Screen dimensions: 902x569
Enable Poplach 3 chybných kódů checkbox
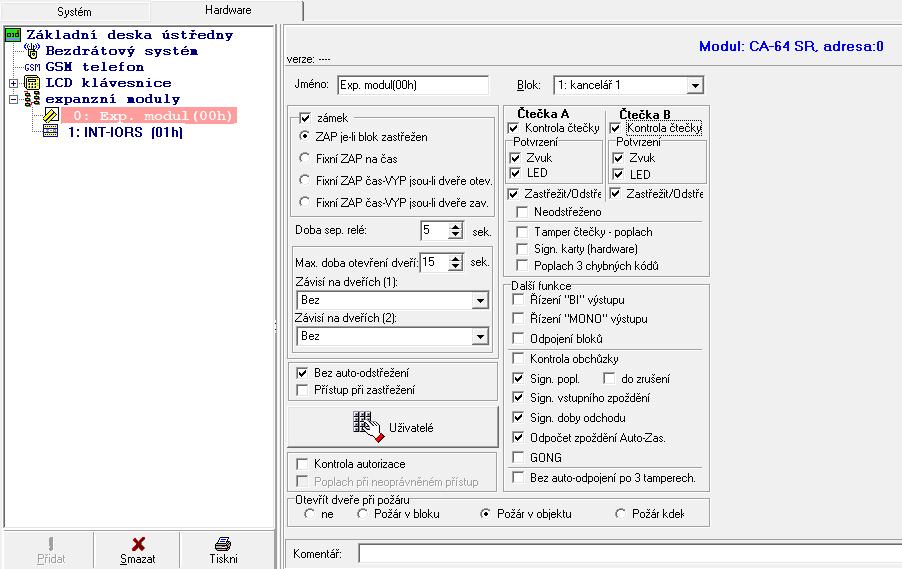[x=522, y=265]
